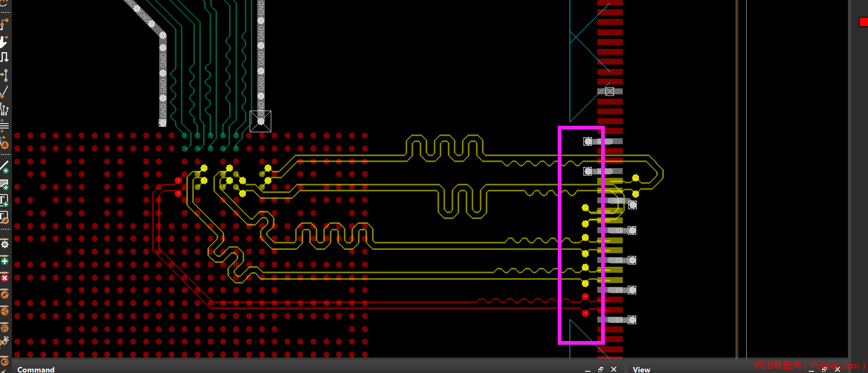Choose the Delay Tune square-wave tool
Image resolution: width=868 pixels, height=373 pixels.
coord(4,57)
